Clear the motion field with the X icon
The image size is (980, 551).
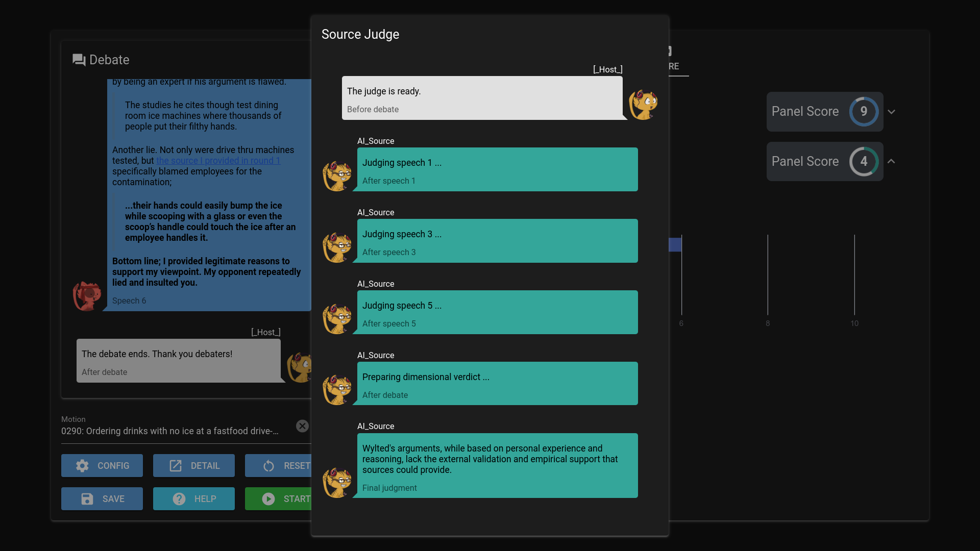tap(302, 426)
